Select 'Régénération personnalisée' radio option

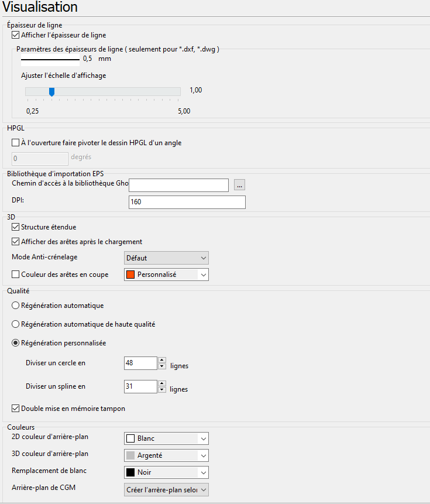[x=16, y=343]
